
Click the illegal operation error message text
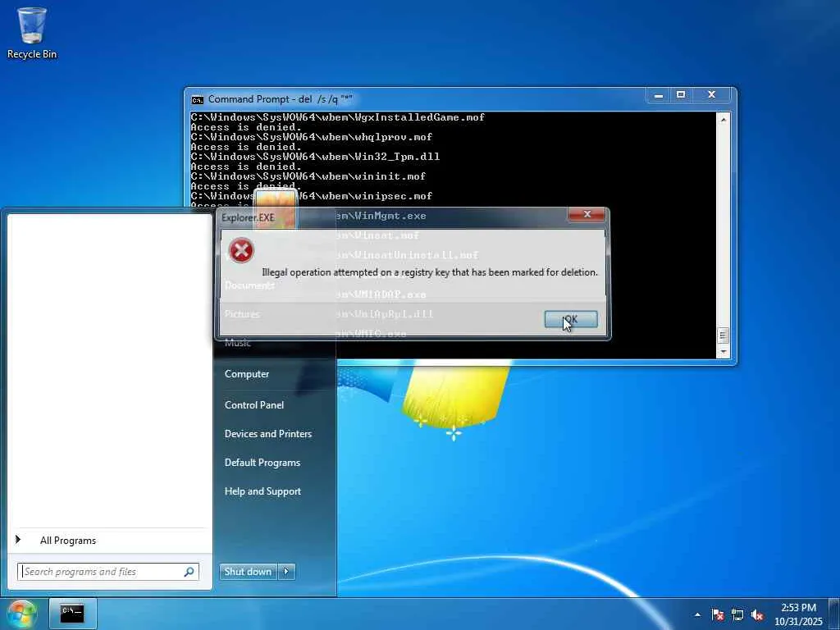(430, 272)
